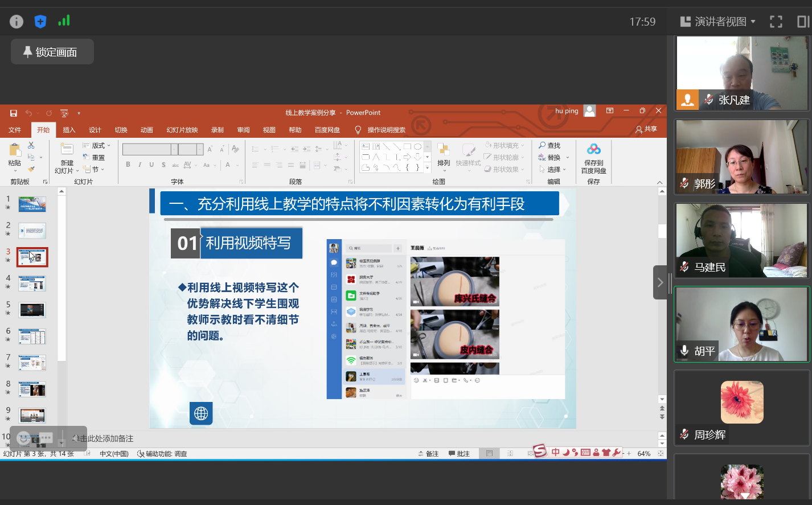Click the blue security shield icon

[x=40, y=22]
